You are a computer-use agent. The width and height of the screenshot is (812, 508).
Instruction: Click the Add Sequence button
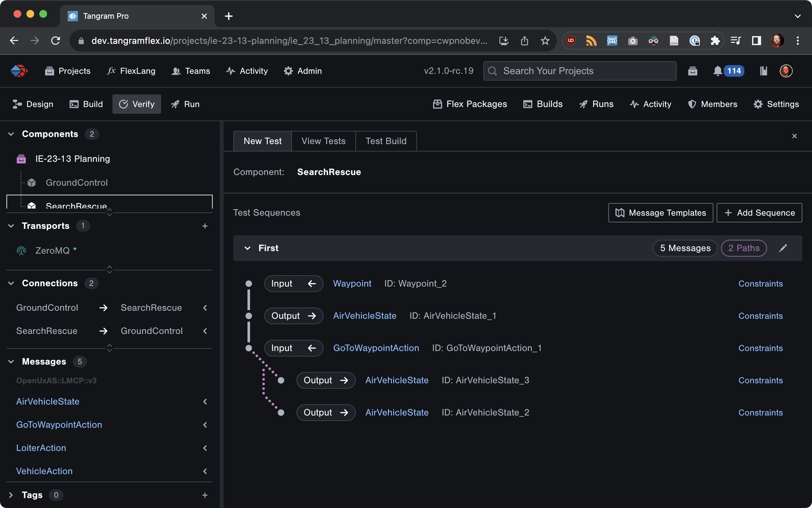pyautogui.click(x=759, y=213)
